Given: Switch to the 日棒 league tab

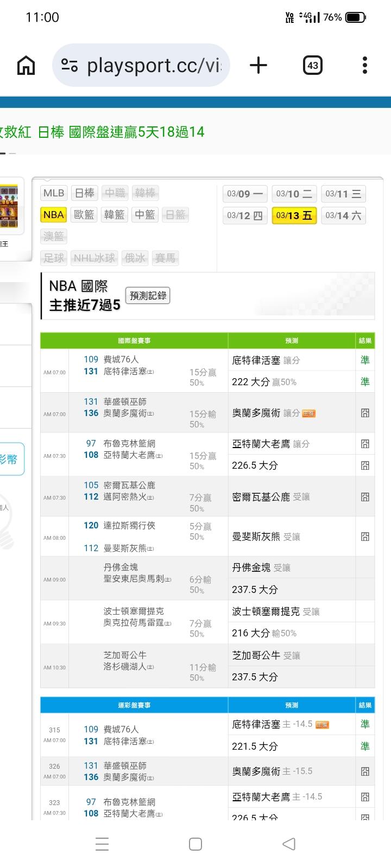Looking at the screenshot, I should coord(84,193).
